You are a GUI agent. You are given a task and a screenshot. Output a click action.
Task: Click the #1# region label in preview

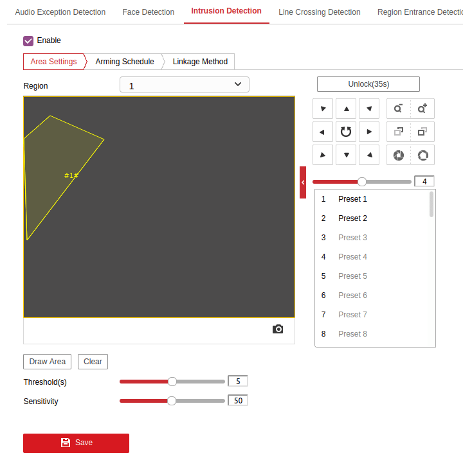(x=71, y=175)
